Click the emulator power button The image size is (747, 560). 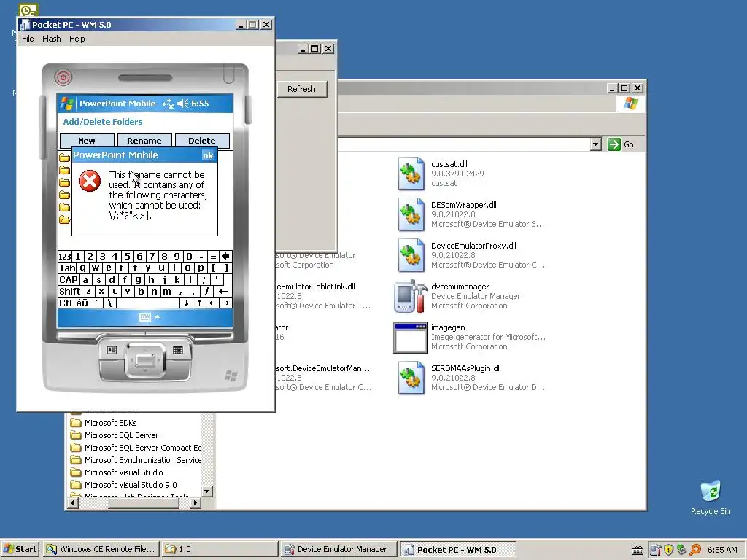(x=63, y=77)
